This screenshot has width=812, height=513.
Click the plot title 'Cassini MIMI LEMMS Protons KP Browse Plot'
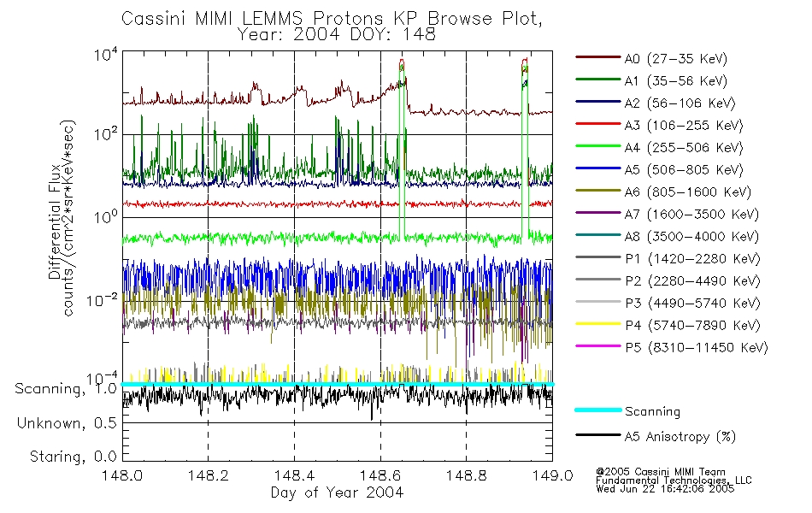coord(332,18)
